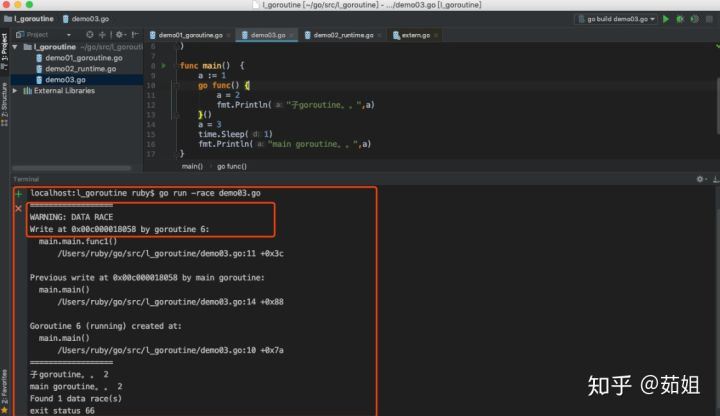This screenshot has height=416, width=720.
Task: Click the main() breadcrumb below editor
Action: 192,165
